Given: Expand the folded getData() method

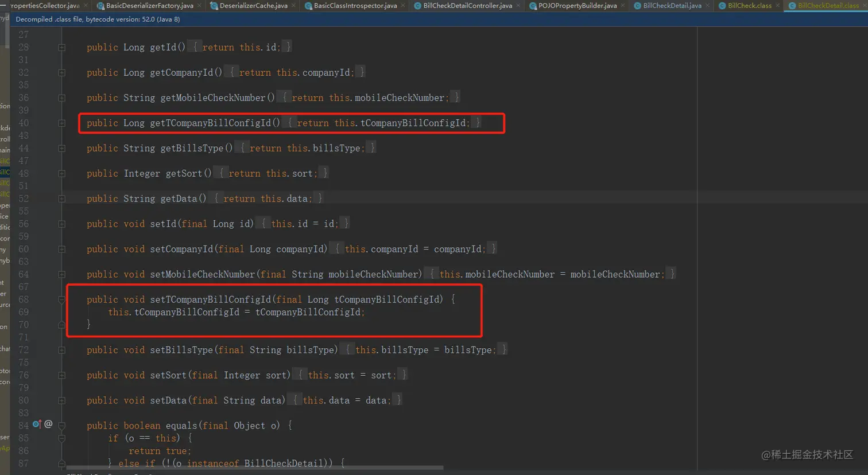Looking at the screenshot, I should point(61,199).
